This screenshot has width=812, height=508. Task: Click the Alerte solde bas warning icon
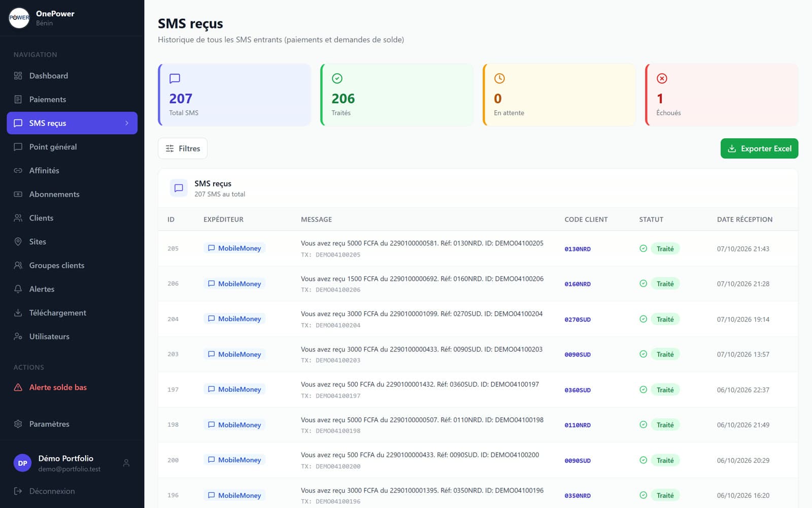[18, 387]
